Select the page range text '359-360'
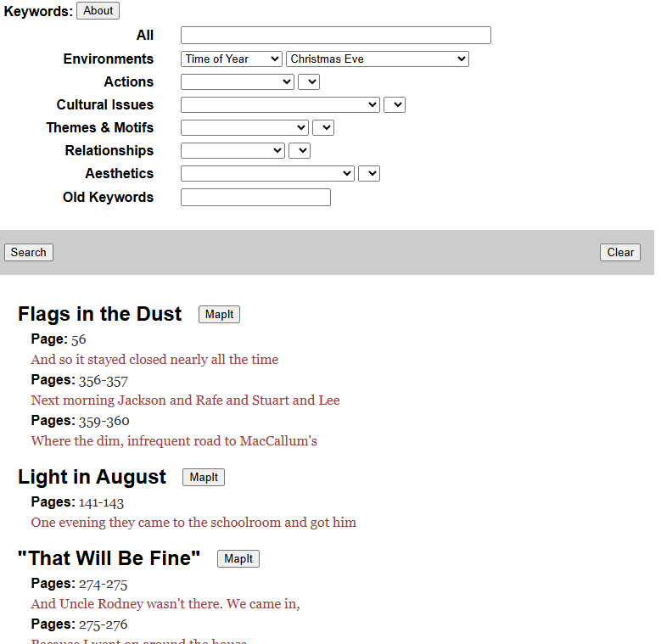 click(104, 421)
